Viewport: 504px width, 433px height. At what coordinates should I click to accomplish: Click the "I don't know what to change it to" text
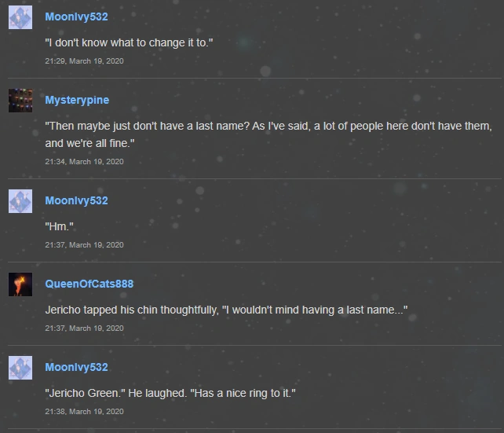click(x=129, y=42)
